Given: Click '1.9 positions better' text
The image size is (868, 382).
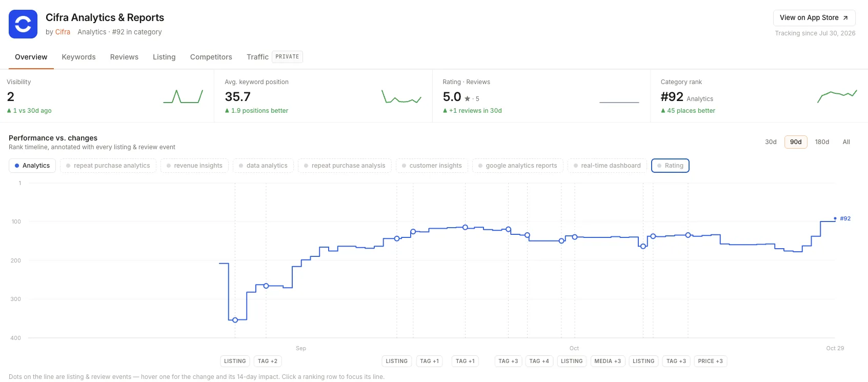Looking at the screenshot, I should pos(259,111).
